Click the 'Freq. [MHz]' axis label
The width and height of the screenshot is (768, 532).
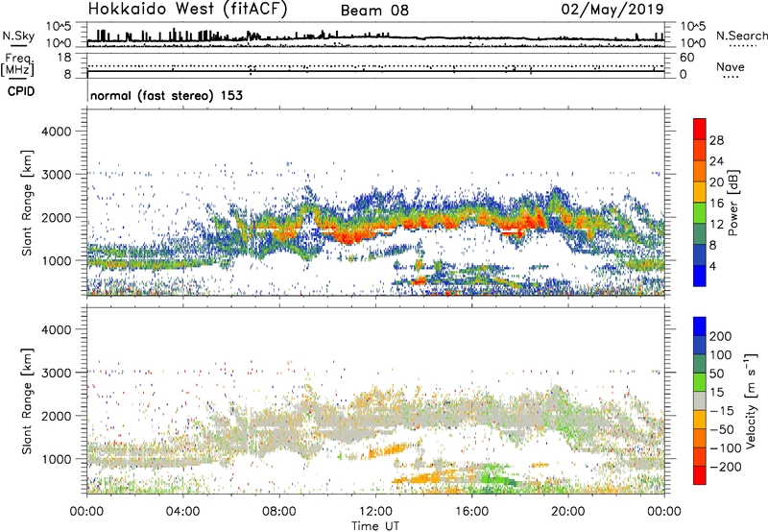tap(18, 65)
